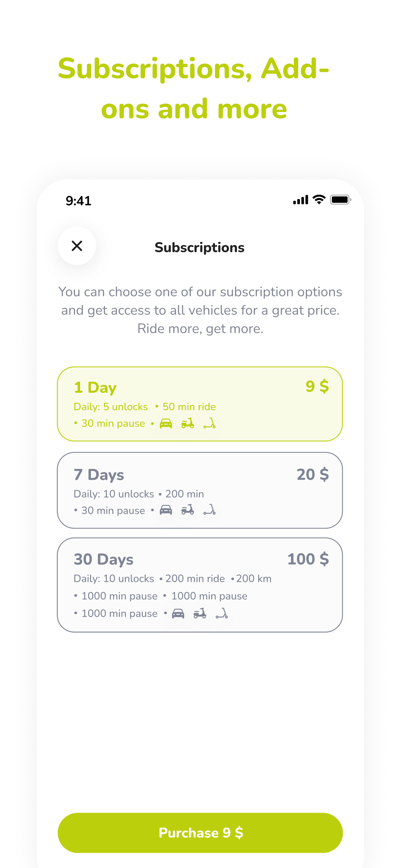This screenshot has width=401, height=868.
Task: Click the car icon in 30 Days plan
Action: pos(178,614)
